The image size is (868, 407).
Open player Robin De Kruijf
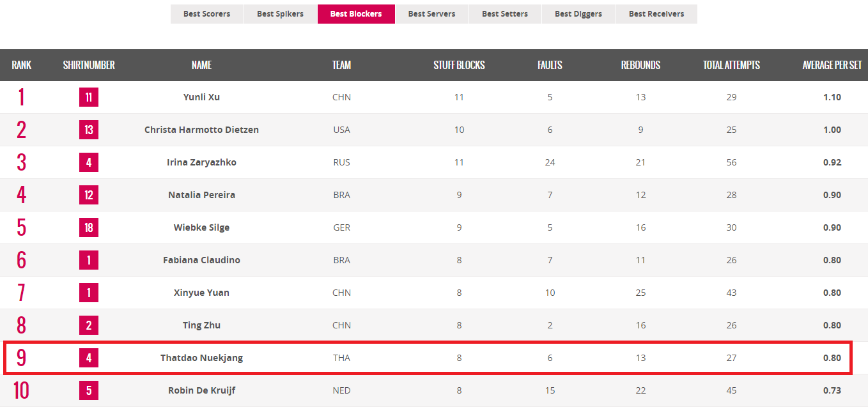[201, 390]
